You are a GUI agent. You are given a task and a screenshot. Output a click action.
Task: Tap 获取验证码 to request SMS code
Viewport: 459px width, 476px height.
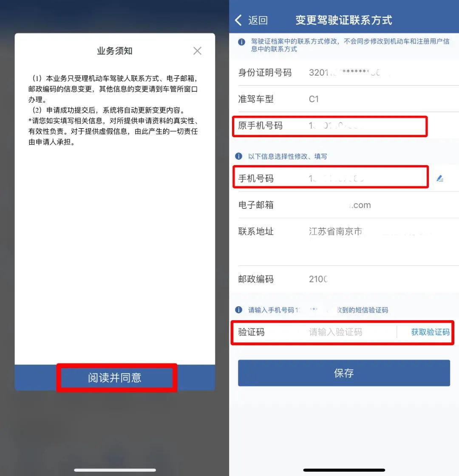point(430,332)
